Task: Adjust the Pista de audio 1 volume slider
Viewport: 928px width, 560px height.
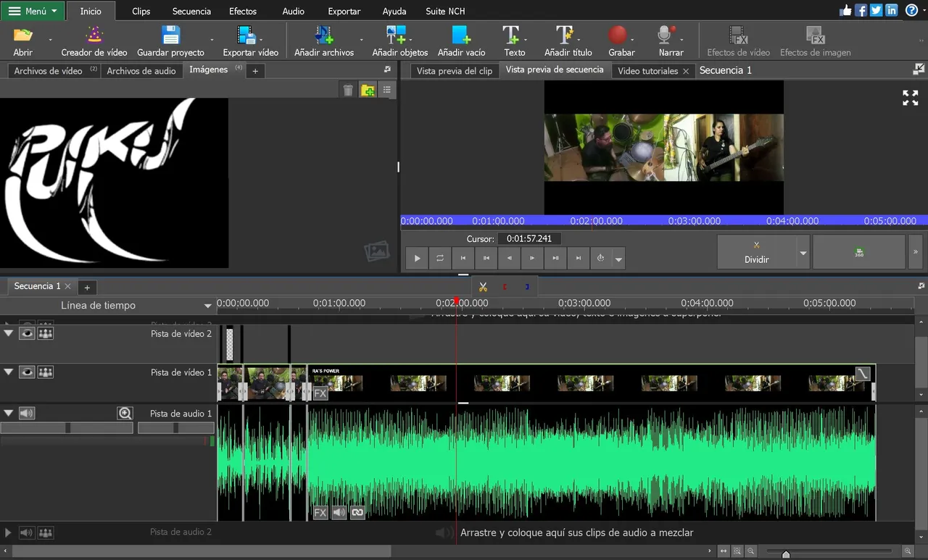Action: (68, 428)
